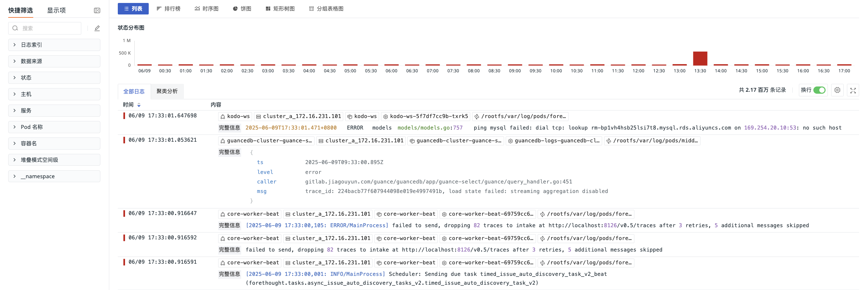Image resolution: width=868 pixels, height=290 pixels.
Task: Click the time column sort icon
Action: [139, 105]
